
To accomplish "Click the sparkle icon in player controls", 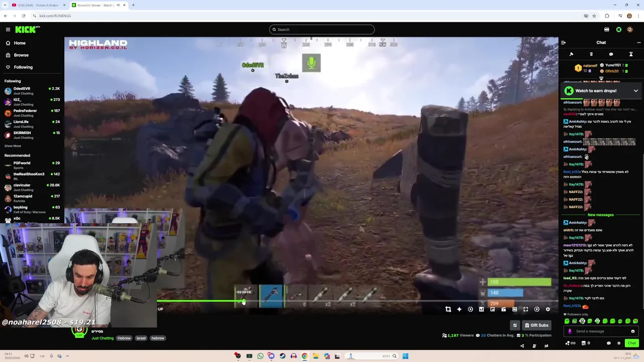I will click(x=459, y=309).
